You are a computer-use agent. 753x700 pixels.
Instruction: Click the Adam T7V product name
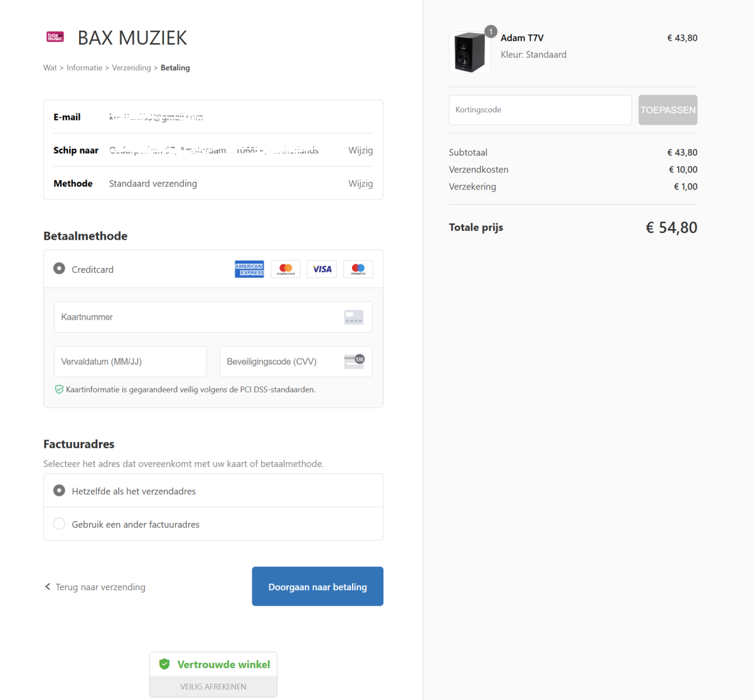tap(522, 38)
